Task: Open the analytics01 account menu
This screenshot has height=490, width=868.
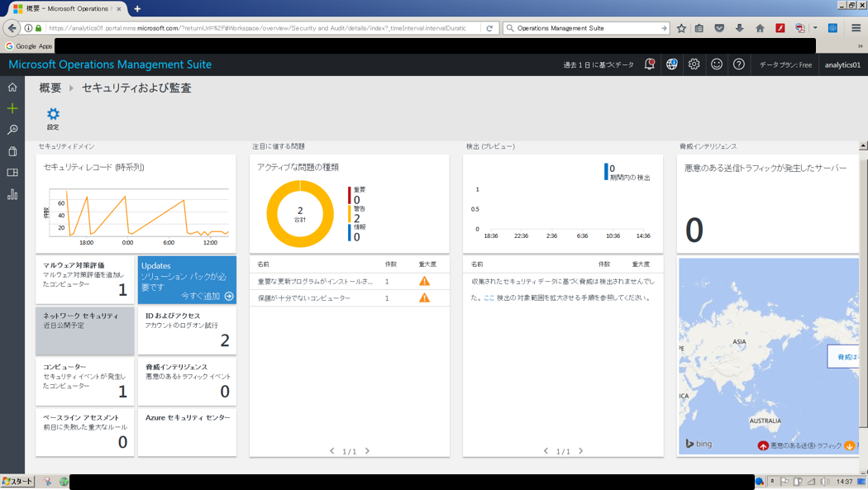Action: (x=842, y=64)
